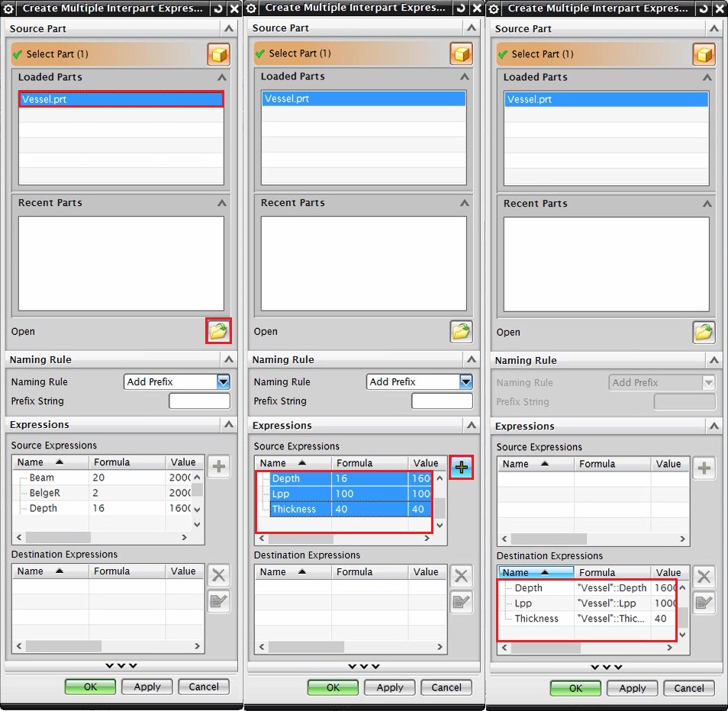The width and height of the screenshot is (728, 711).
Task: Sort by Value column in left Destination Expressions
Action: [x=185, y=571]
